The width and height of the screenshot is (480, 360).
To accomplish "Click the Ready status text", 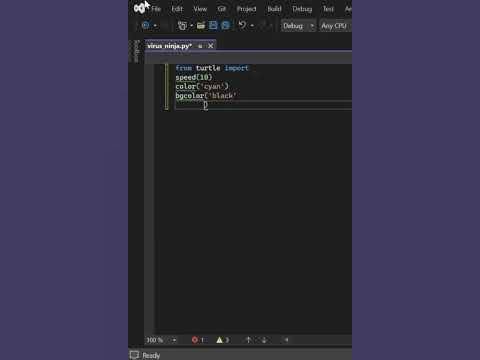I will point(151,356).
